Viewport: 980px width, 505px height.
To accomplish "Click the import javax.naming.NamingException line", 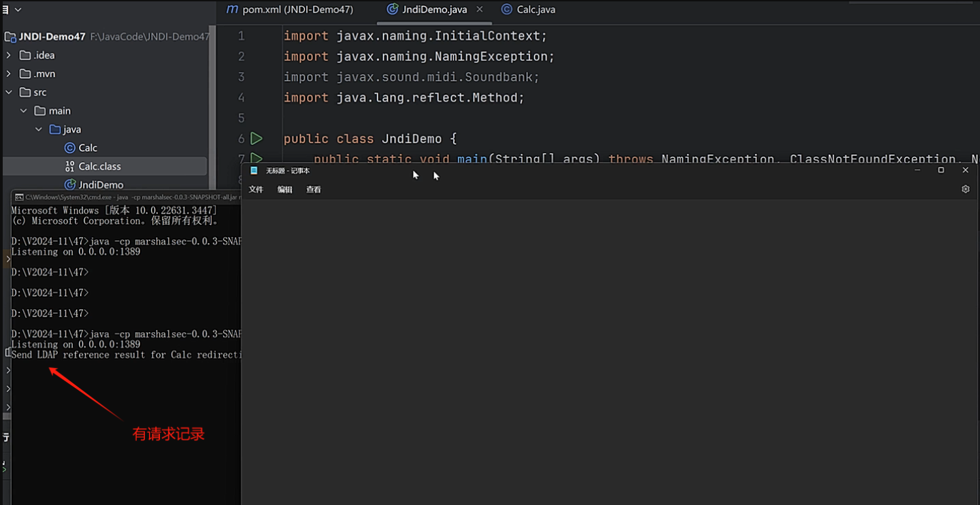I will 419,56.
